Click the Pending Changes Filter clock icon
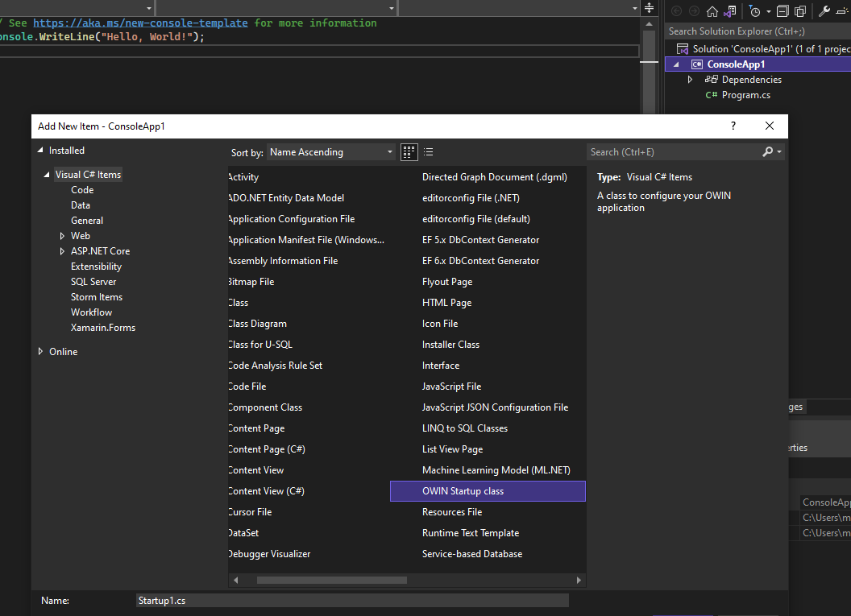851x616 pixels. pyautogui.click(x=754, y=11)
